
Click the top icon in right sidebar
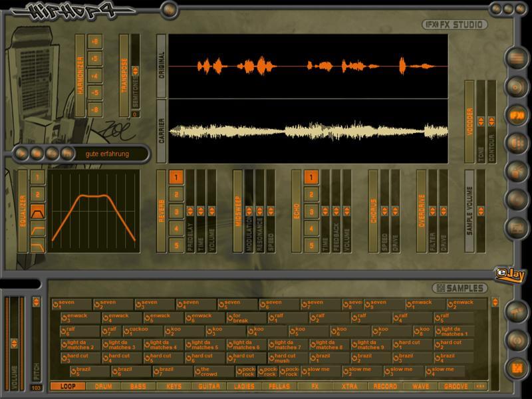tap(515, 59)
